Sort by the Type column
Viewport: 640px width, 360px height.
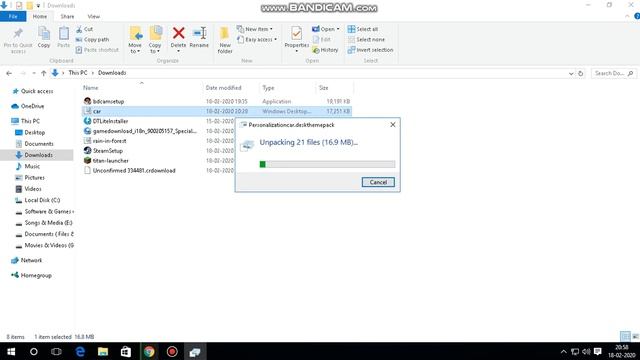point(268,88)
